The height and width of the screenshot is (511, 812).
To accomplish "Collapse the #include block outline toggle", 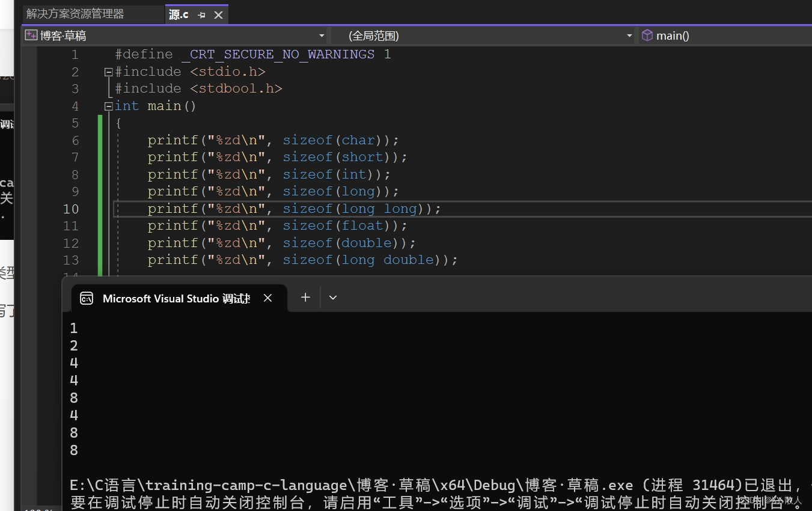I will (109, 72).
